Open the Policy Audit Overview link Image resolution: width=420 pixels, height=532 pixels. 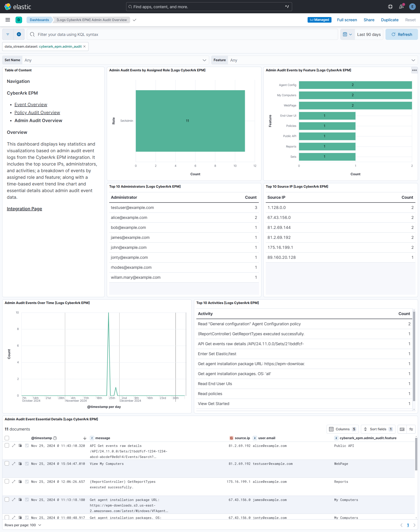tap(37, 113)
